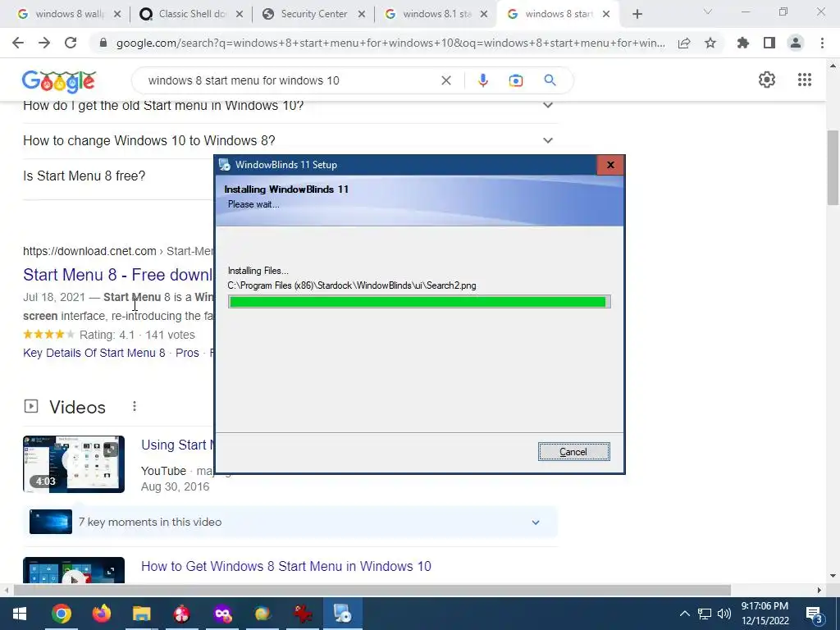Close the Security Center tab
The image size is (840, 630).
tap(362, 14)
